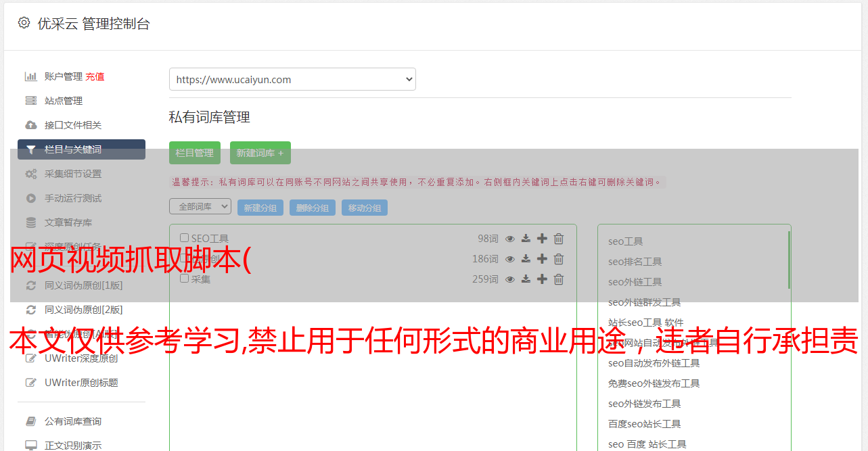The height and width of the screenshot is (451, 868).
Task: Click the cloud upload icon for 接口文件相关
Action: (31, 125)
